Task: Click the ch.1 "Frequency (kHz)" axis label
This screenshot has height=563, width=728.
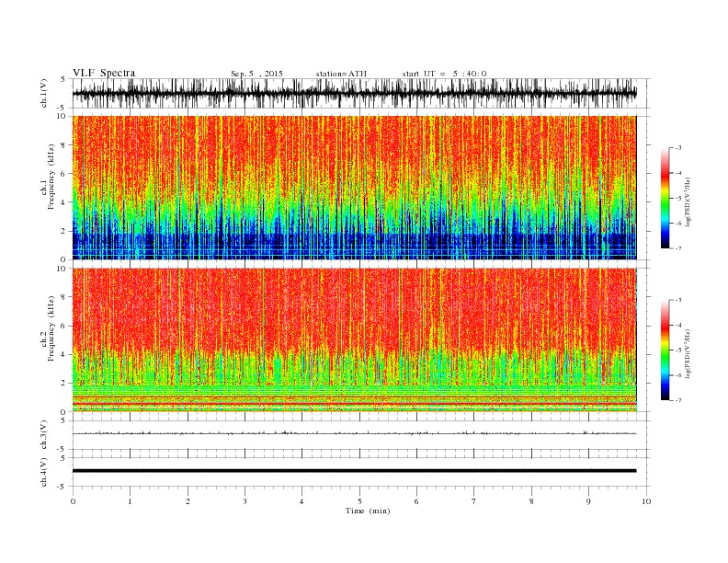Action: click(51, 177)
